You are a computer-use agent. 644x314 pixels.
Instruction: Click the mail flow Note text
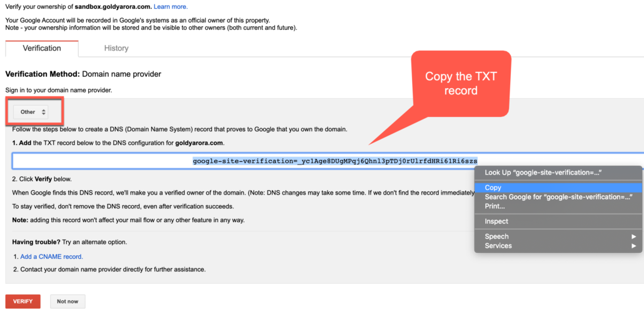(x=128, y=220)
